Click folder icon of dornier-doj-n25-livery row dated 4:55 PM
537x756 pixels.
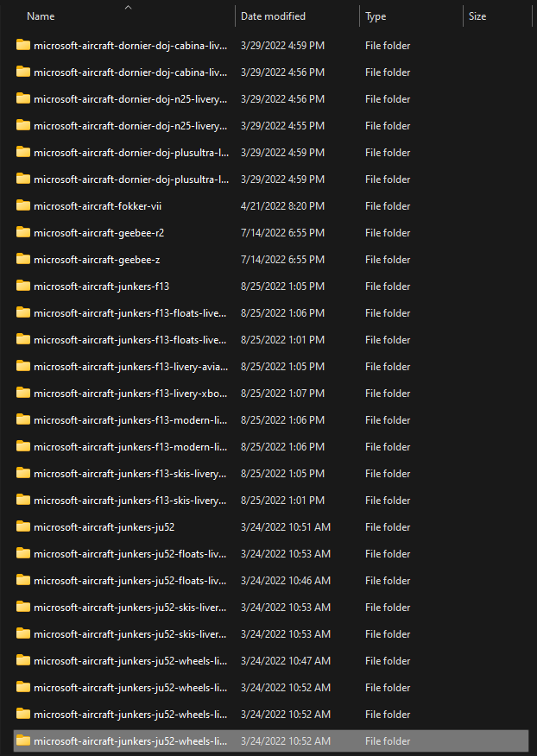coord(23,125)
